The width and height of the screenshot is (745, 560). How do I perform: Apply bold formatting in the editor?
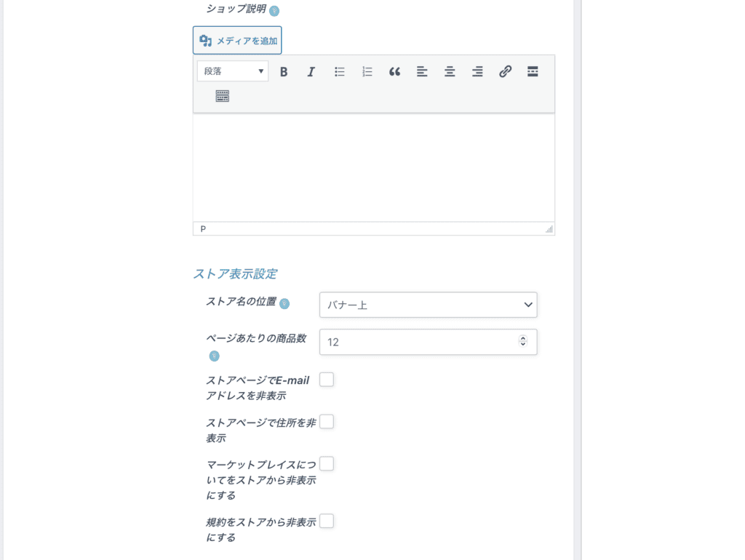pyautogui.click(x=284, y=71)
